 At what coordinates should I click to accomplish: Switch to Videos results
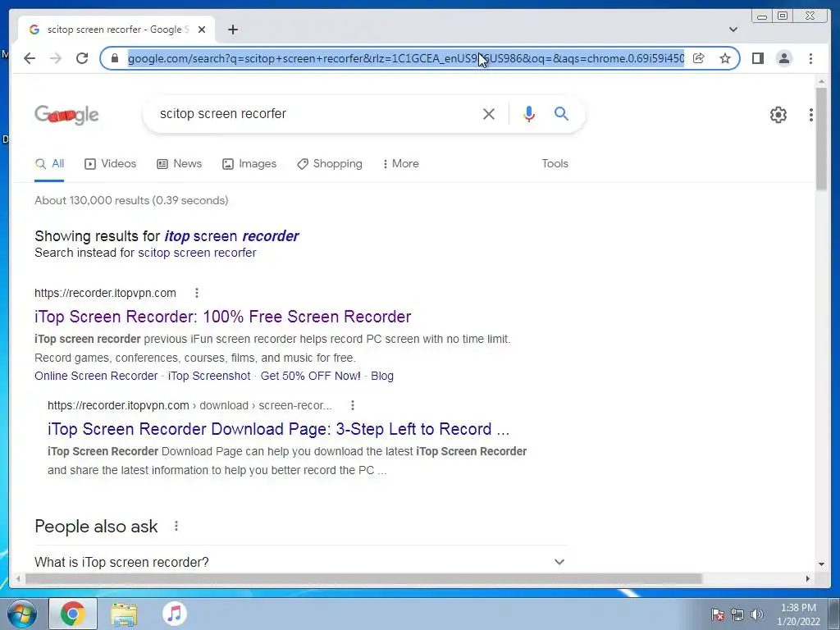click(111, 164)
